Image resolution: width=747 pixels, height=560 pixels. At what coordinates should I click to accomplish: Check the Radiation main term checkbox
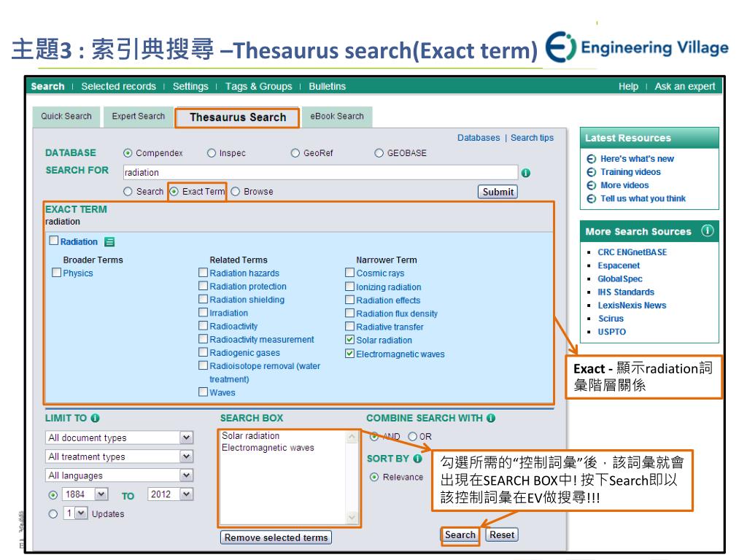point(54,241)
